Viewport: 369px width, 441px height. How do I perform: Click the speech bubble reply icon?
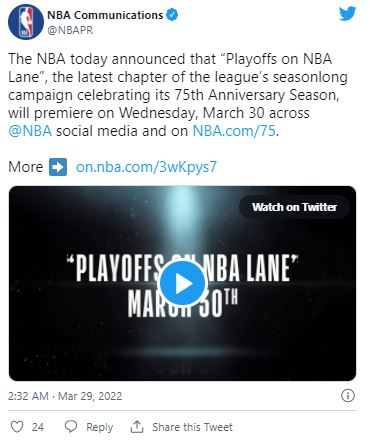71,427
